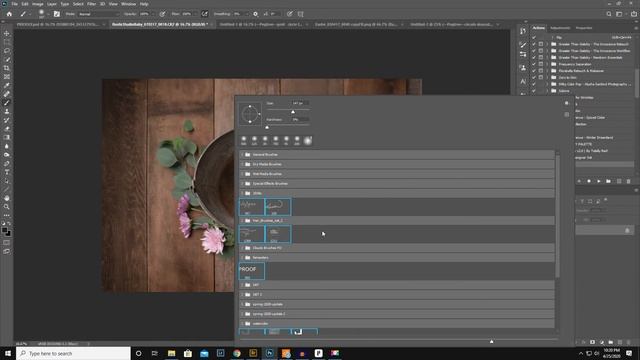Select the PROOF brush thumbnail
The width and height of the screenshot is (640, 360).
point(251,271)
